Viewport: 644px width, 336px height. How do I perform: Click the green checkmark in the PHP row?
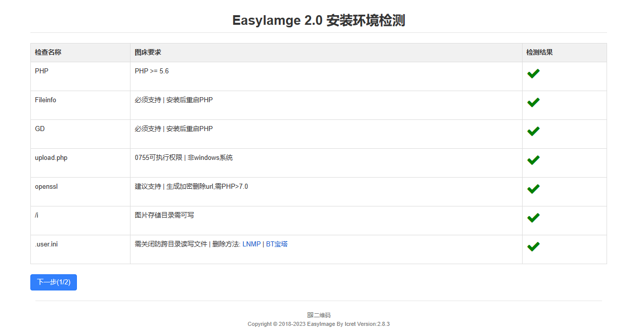[533, 74]
